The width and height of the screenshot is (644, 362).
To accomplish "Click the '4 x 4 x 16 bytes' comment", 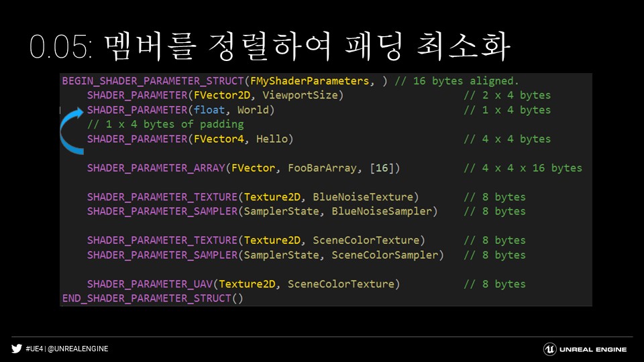I will coord(523,168).
